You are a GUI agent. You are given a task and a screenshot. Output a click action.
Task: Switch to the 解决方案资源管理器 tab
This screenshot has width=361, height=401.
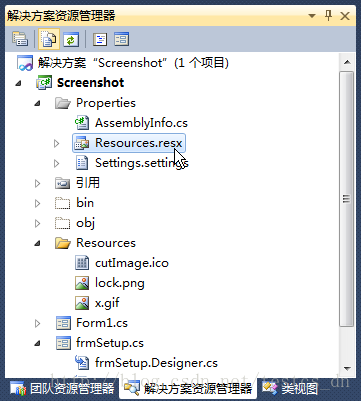pyautogui.click(x=188, y=388)
